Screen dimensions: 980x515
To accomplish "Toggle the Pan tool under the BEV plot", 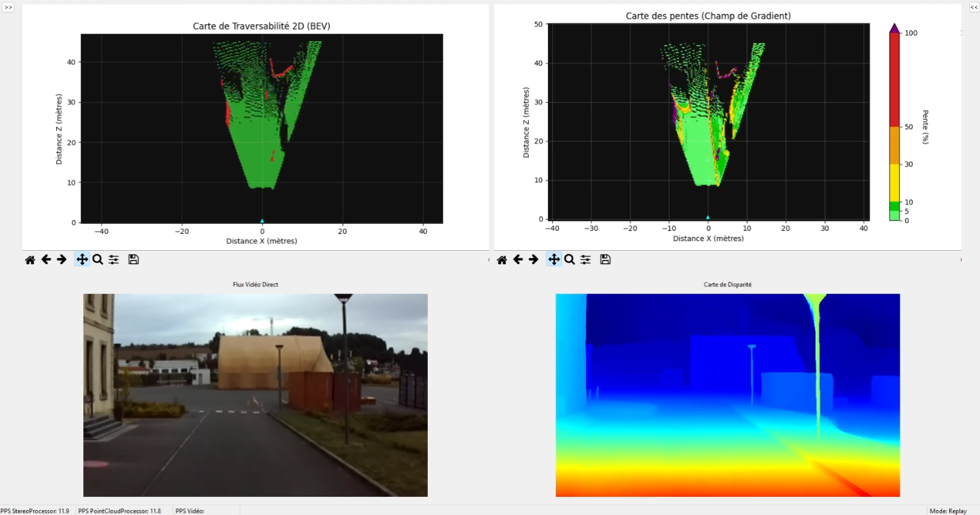I will coord(82,260).
